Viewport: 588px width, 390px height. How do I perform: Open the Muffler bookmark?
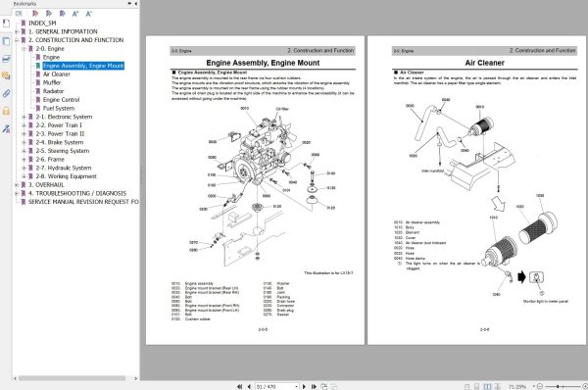pyautogui.click(x=51, y=83)
